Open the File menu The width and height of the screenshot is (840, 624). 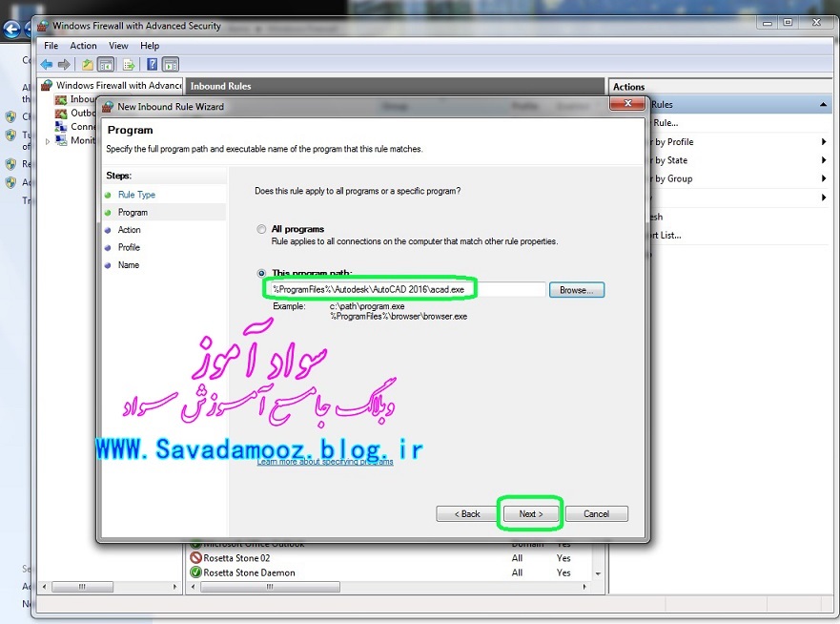click(51, 46)
